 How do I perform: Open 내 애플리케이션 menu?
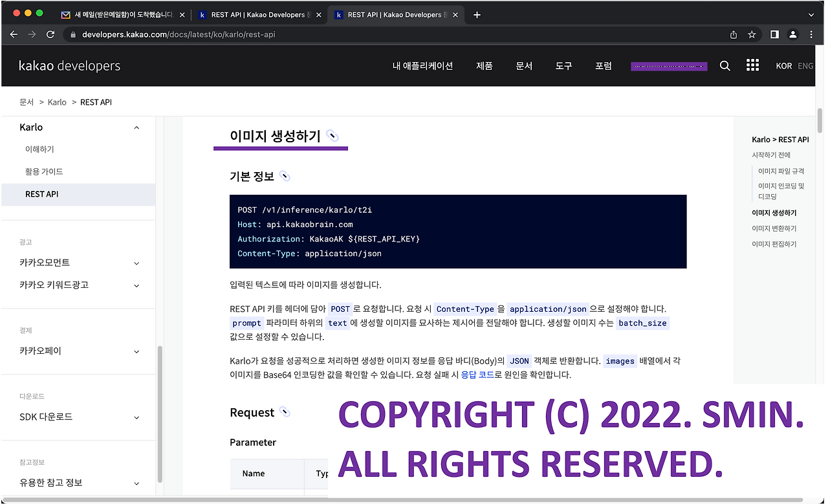click(x=422, y=66)
